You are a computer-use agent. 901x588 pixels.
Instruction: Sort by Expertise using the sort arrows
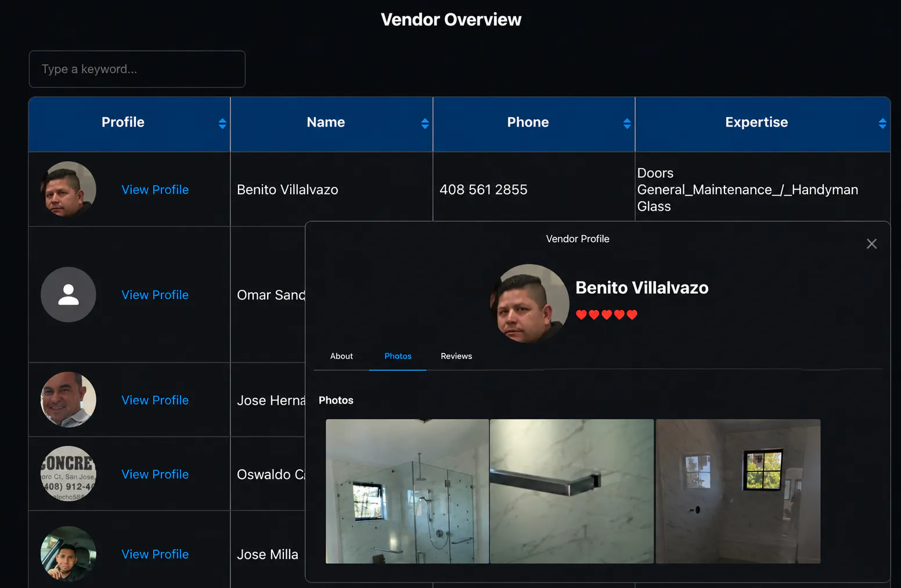(x=882, y=123)
